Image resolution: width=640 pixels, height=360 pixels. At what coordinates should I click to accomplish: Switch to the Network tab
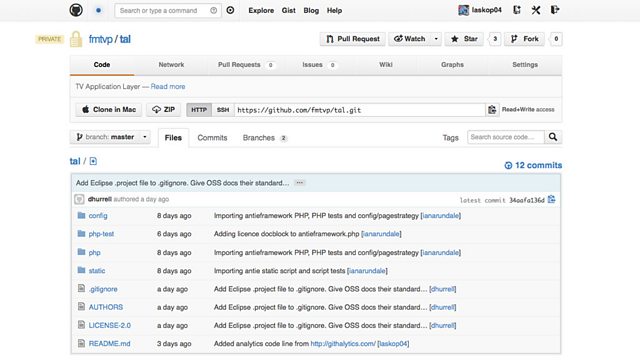click(x=171, y=64)
